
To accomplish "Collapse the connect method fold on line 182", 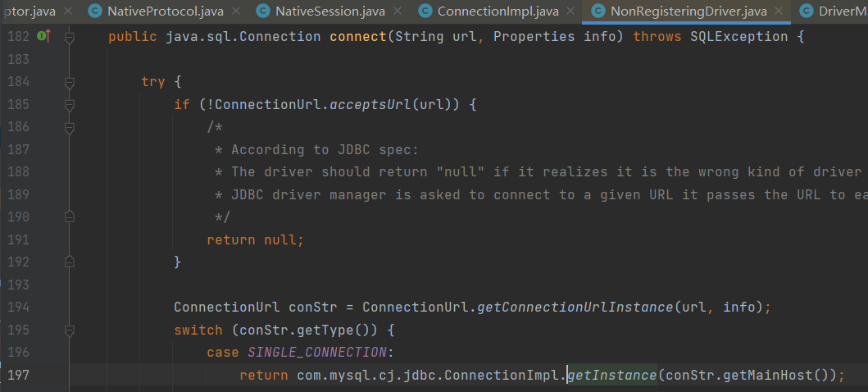I will 70,38.
